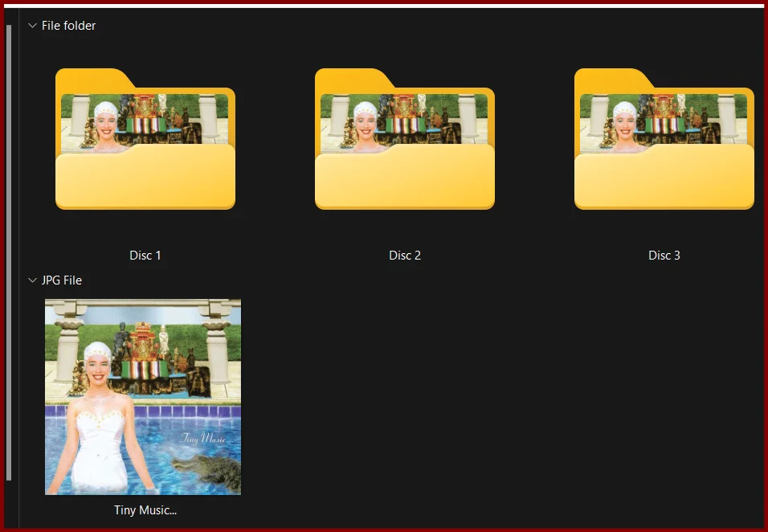The image size is (768, 532).
Task: Click the JPG File group header text
Action: 62,280
